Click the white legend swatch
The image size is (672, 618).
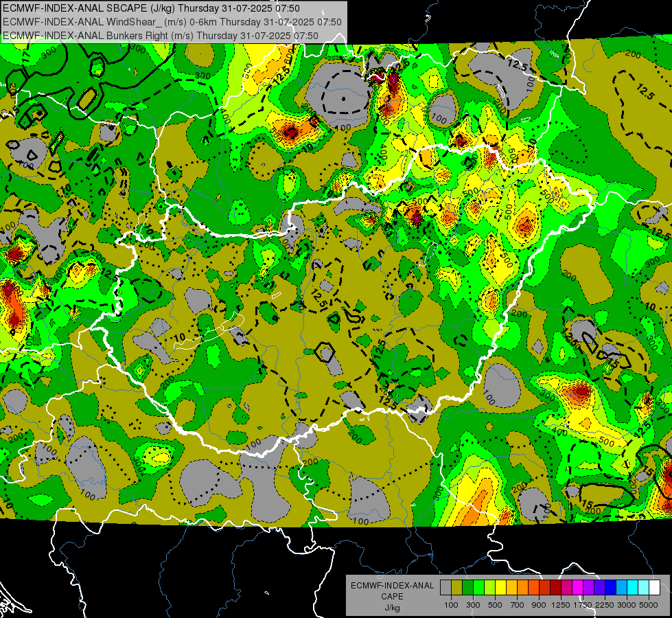(x=654, y=587)
